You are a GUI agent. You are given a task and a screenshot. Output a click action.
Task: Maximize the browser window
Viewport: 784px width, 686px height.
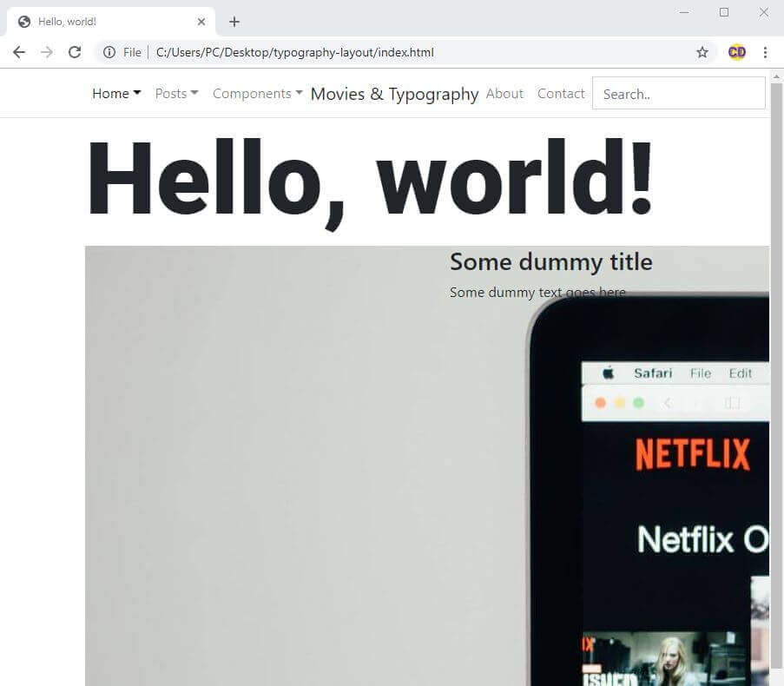coord(724,12)
